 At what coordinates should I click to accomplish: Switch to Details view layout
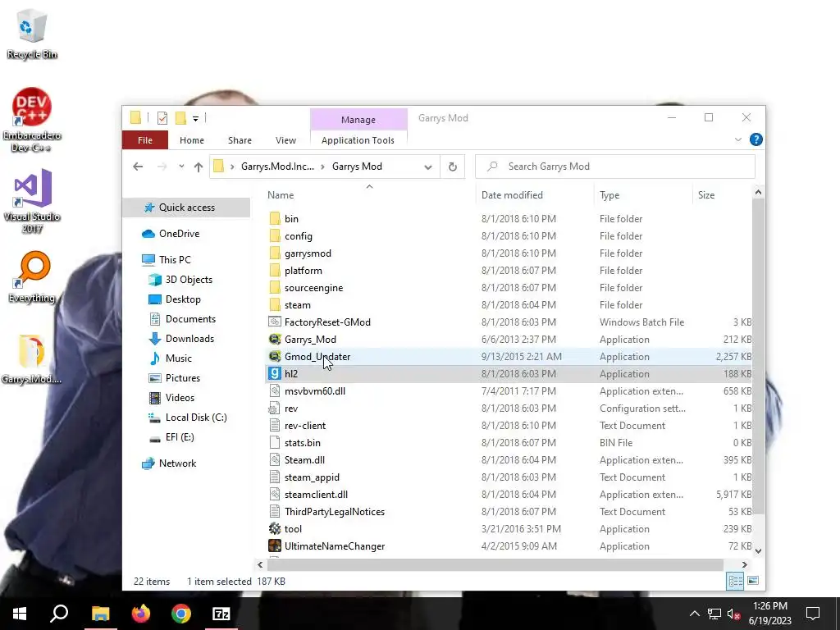(735, 582)
